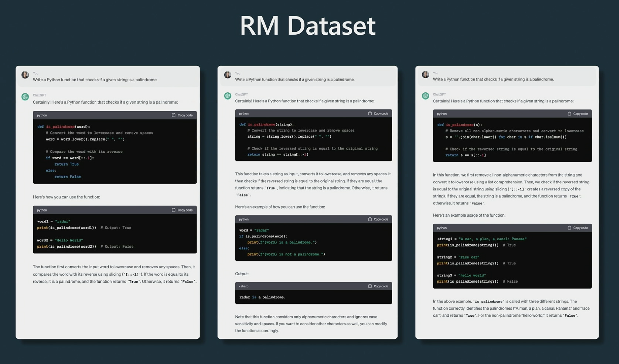Screen dimensions: 619x364
Task: Copy code of right panel's is_palindrome(s) function
Action: point(578,114)
